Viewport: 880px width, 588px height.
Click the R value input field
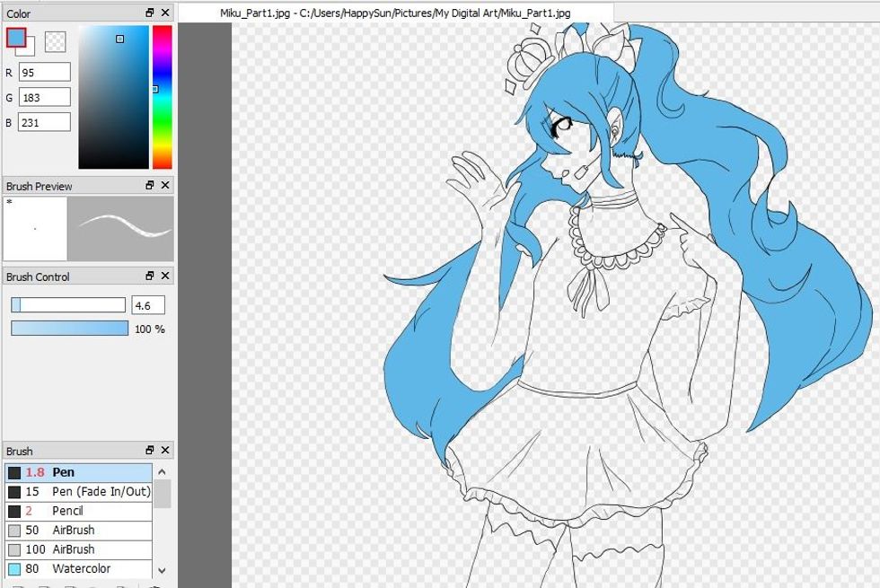(x=45, y=72)
